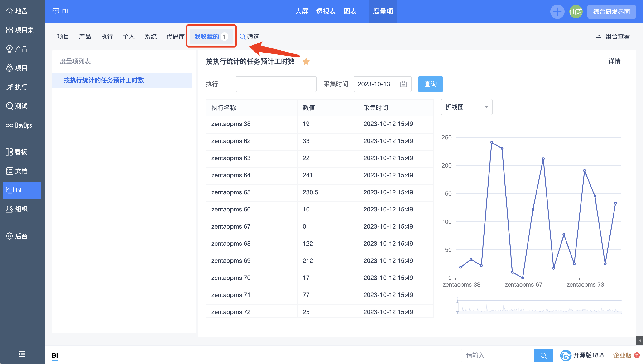Open the 折线图 chart type dropdown
This screenshot has height=364, width=643.
466,107
